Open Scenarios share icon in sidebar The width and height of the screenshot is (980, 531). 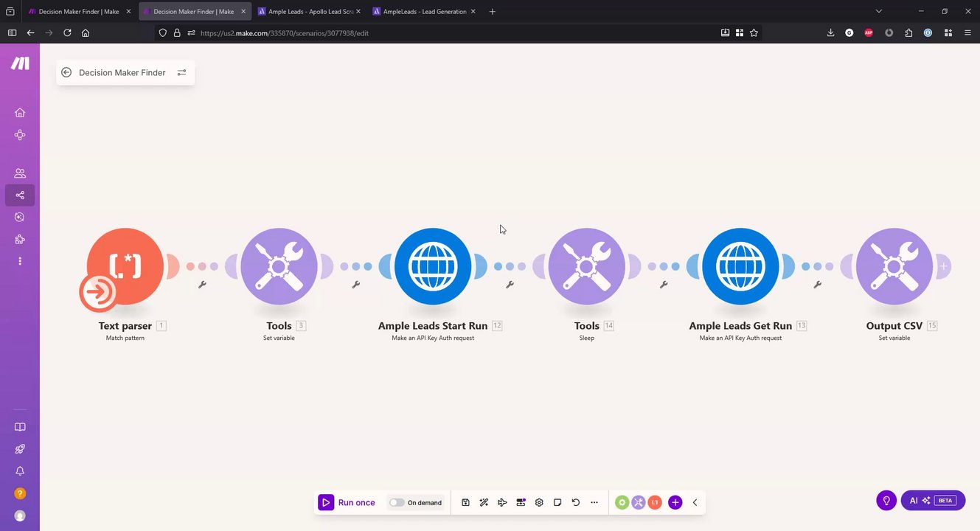20,195
